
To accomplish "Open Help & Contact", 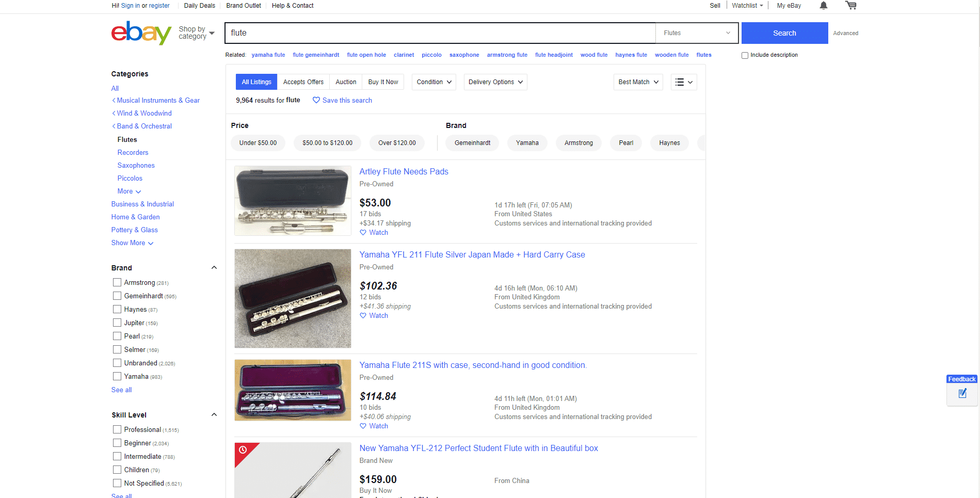I will point(293,6).
